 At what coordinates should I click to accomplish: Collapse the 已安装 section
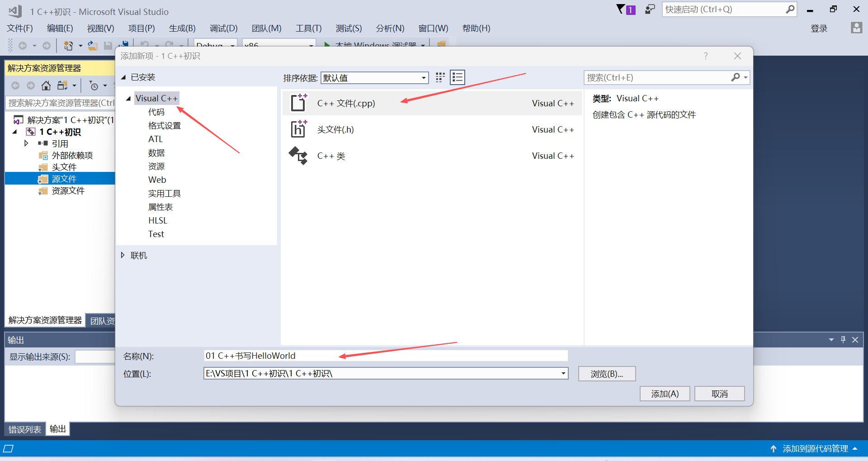pos(123,77)
